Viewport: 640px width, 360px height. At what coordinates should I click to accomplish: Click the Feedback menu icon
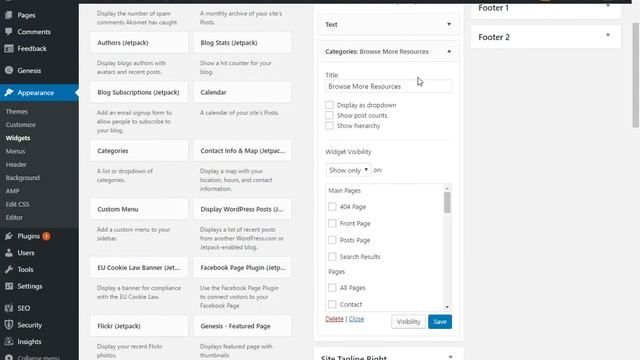9,49
